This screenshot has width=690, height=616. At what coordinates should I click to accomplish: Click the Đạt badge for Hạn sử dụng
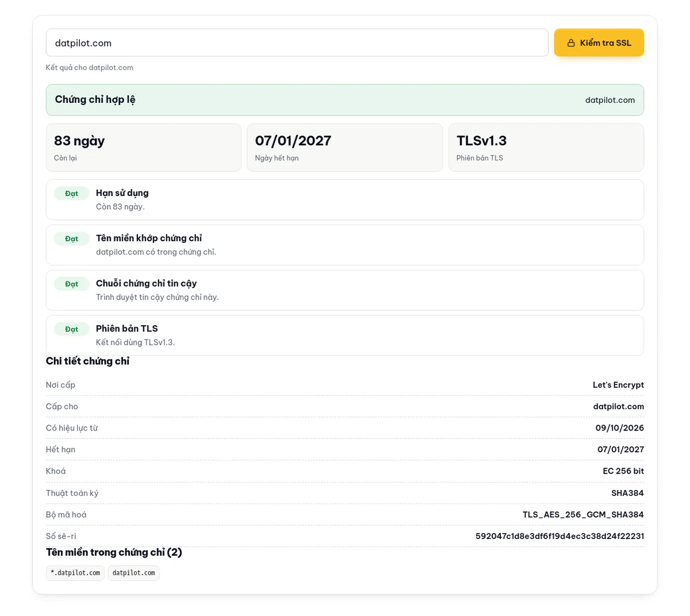pyautogui.click(x=71, y=194)
